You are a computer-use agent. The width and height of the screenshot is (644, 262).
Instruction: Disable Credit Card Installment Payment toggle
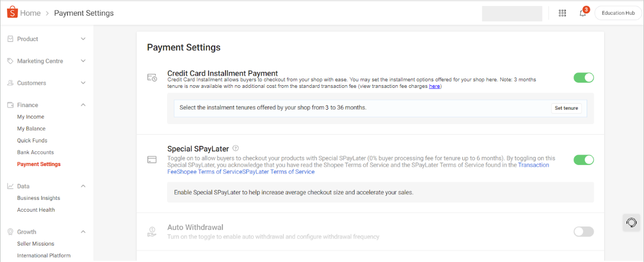pos(583,78)
